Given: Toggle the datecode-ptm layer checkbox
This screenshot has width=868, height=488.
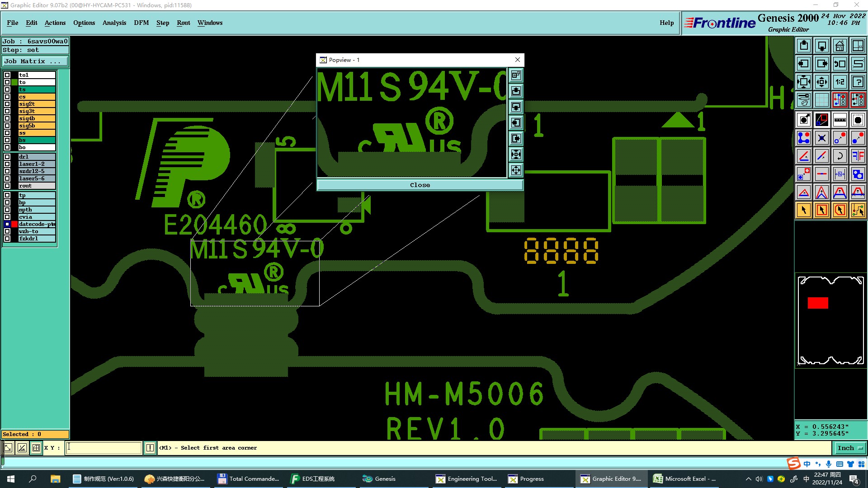Looking at the screenshot, I should [x=7, y=224].
